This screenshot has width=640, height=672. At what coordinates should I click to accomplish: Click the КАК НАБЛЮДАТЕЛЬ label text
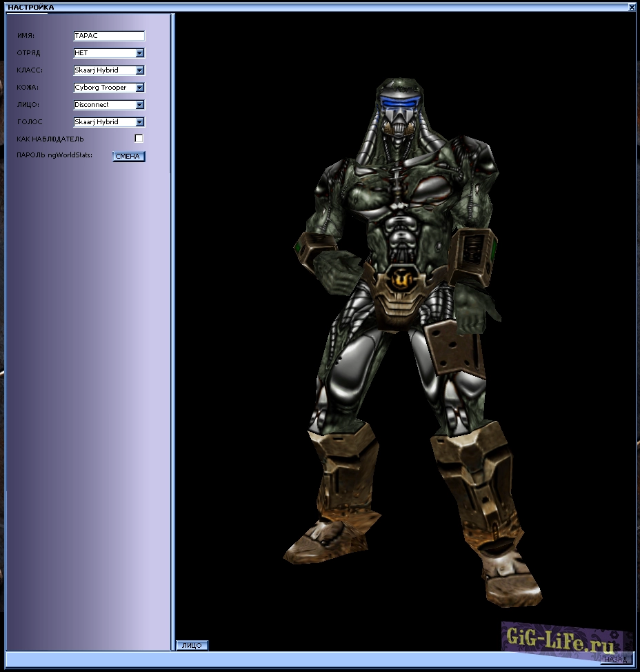point(50,139)
